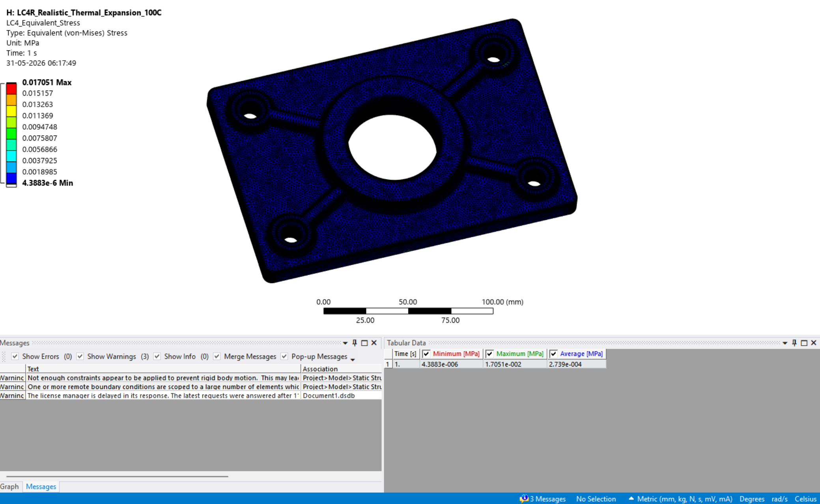Click the dark blue legend color band

pos(11,179)
